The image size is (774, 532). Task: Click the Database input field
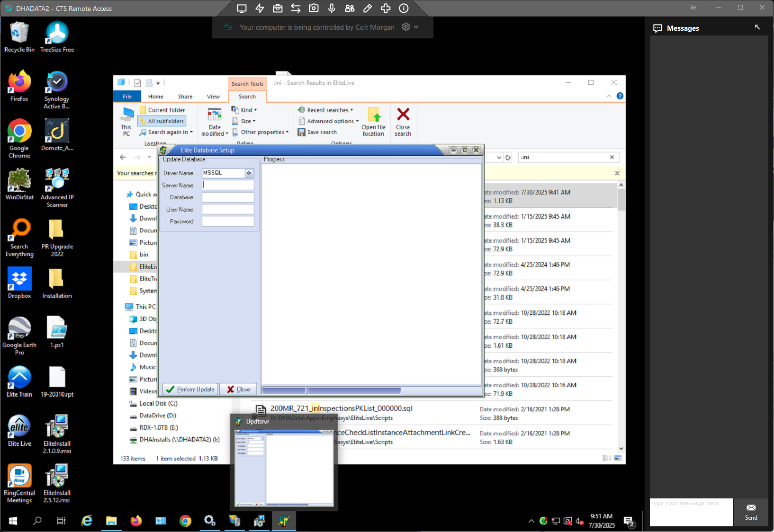[228, 197]
